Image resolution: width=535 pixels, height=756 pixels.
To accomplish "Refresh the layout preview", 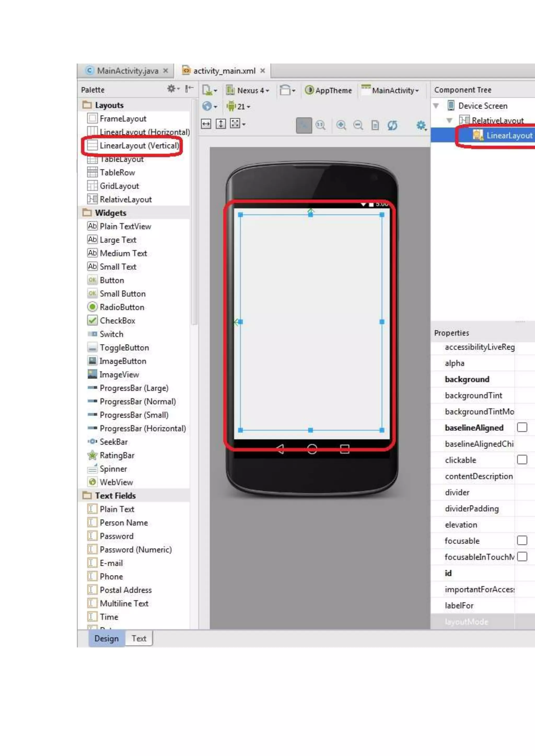I will click(392, 125).
